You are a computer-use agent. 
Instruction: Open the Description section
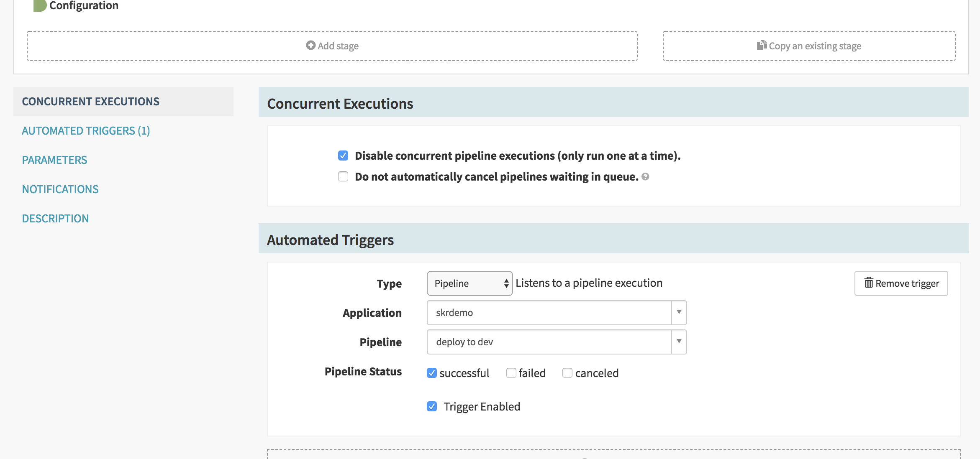(55, 219)
